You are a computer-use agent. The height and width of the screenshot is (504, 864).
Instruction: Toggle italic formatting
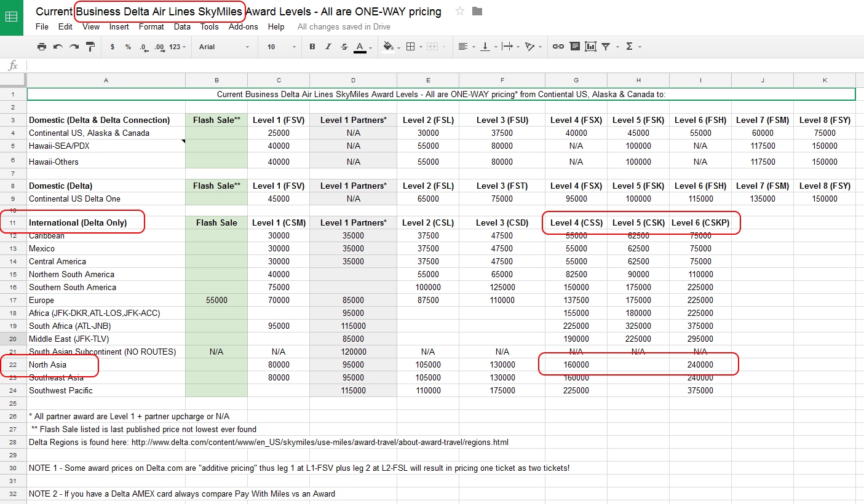coord(328,47)
